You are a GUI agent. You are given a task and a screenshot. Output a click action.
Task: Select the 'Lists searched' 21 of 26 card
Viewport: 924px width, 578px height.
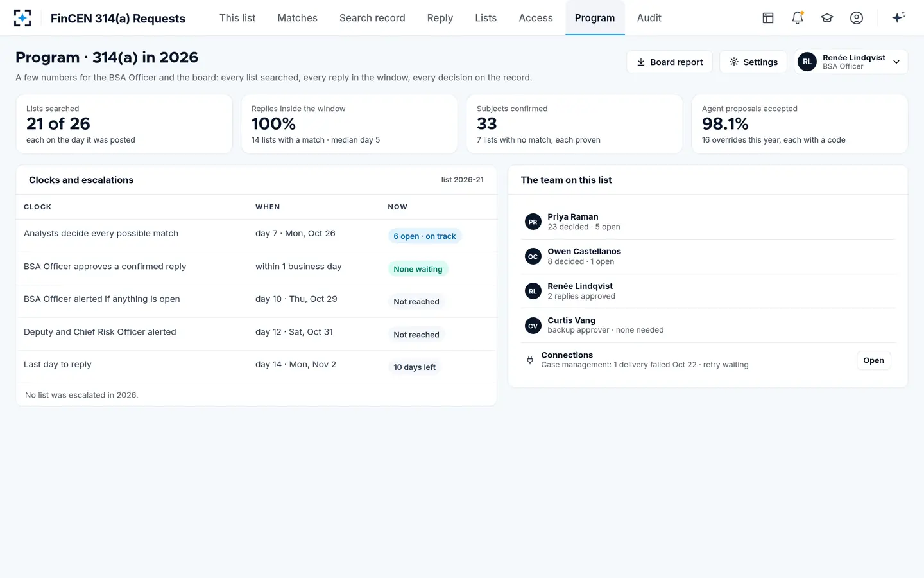tap(124, 124)
